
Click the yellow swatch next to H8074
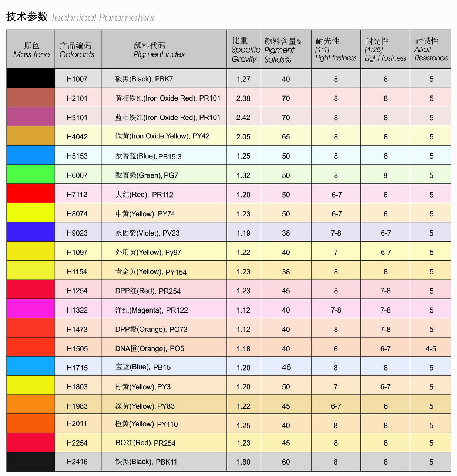tap(30, 213)
